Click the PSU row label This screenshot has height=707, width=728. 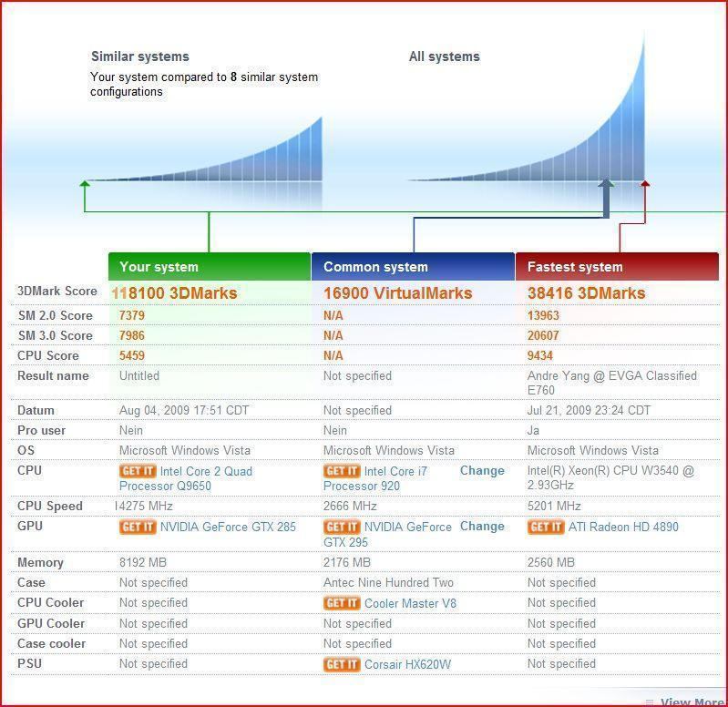[x=29, y=663]
